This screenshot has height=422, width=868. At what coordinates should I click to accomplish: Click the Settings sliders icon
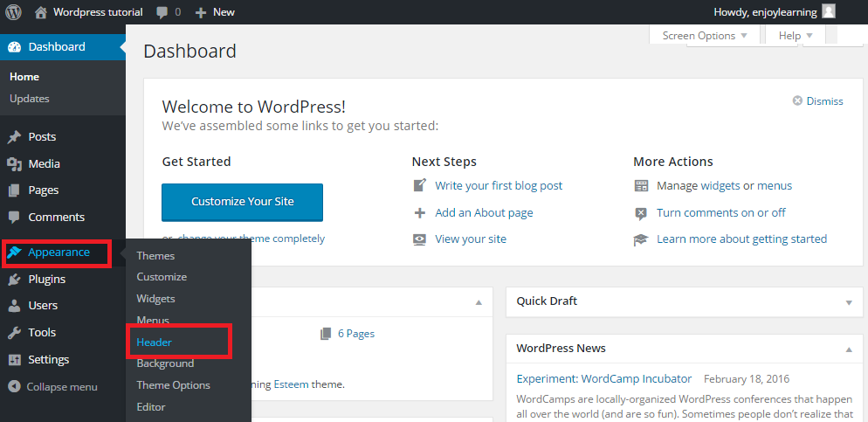[x=14, y=360]
